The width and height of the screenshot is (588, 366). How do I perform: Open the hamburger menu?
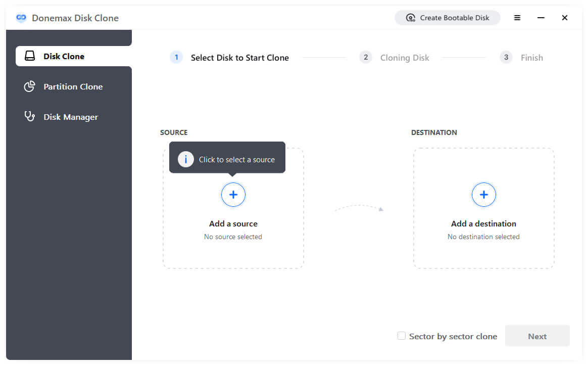[517, 18]
